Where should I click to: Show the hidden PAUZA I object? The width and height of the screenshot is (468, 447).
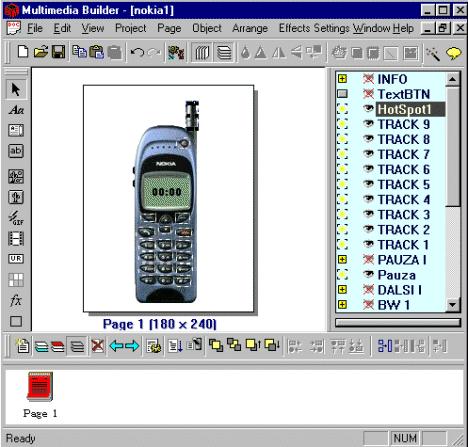click(x=368, y=259)
